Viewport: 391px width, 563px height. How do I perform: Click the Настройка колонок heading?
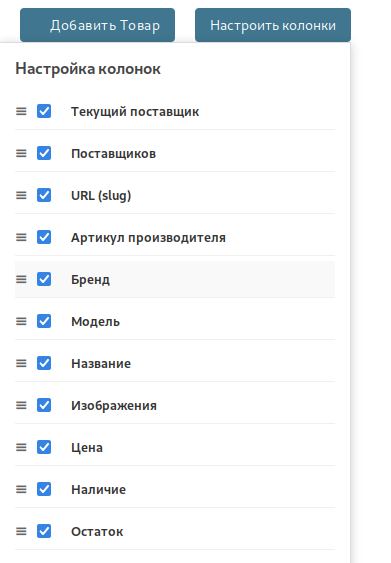click(x=88, y=69)
